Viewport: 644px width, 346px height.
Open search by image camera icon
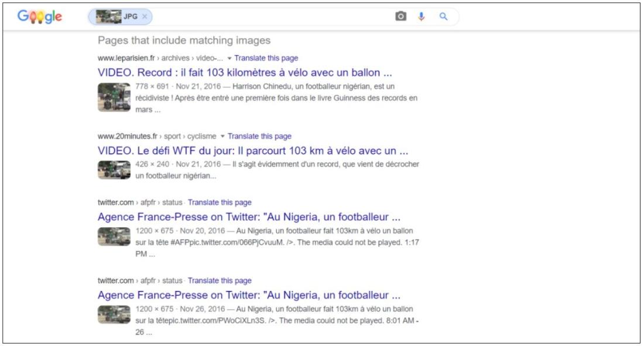[401, 16]
